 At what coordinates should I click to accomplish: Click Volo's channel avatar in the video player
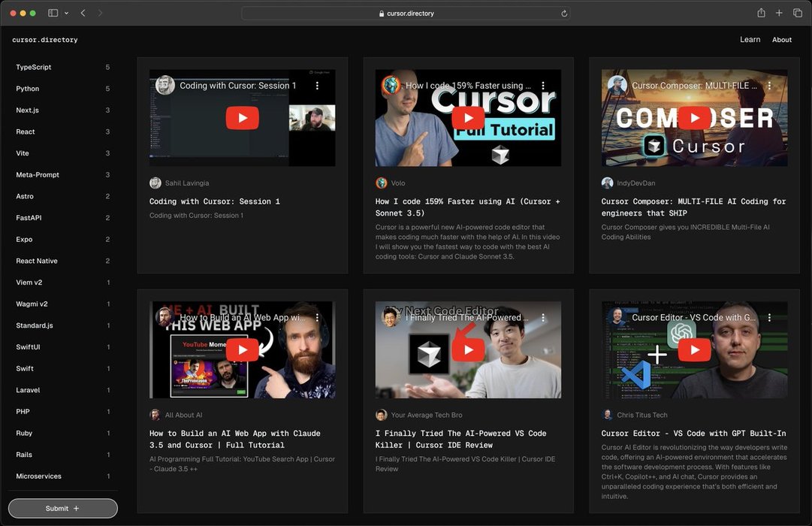point(391,86)
